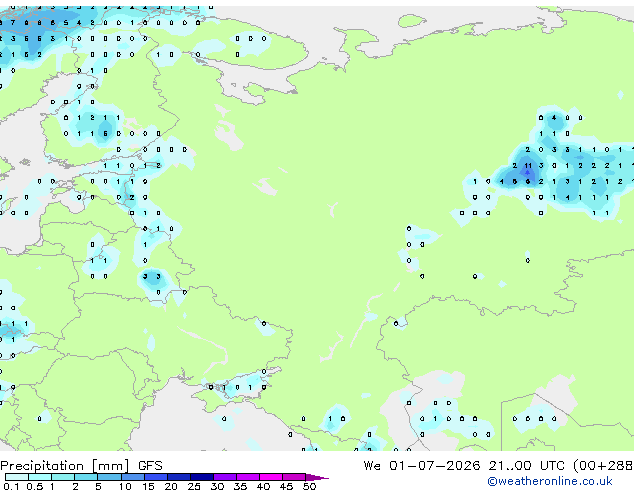The image size is (634, 490).
Task: Click the dark blue precipitation maximum below '11'
Action: (x=527, y=173)
